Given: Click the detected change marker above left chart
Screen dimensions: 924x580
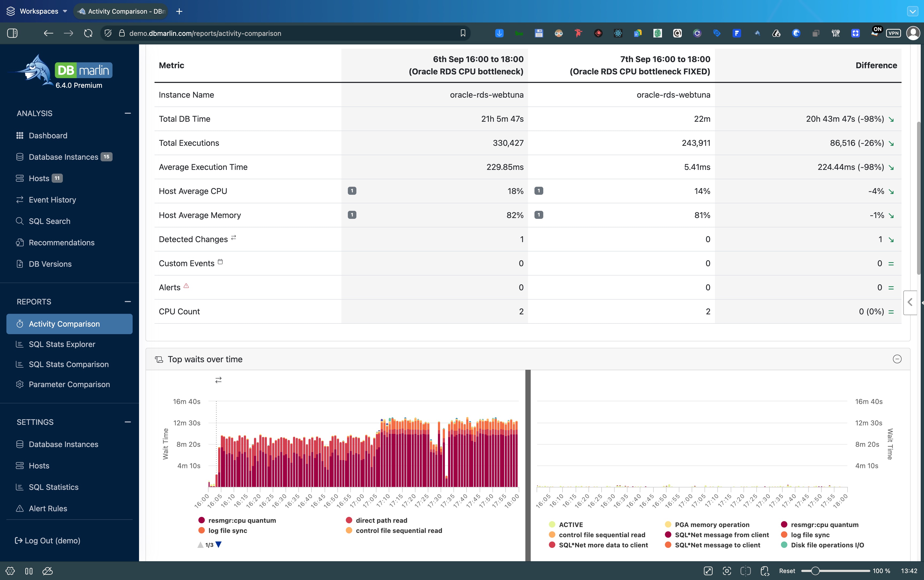Looking at the screenshot, I should (218, 380).
